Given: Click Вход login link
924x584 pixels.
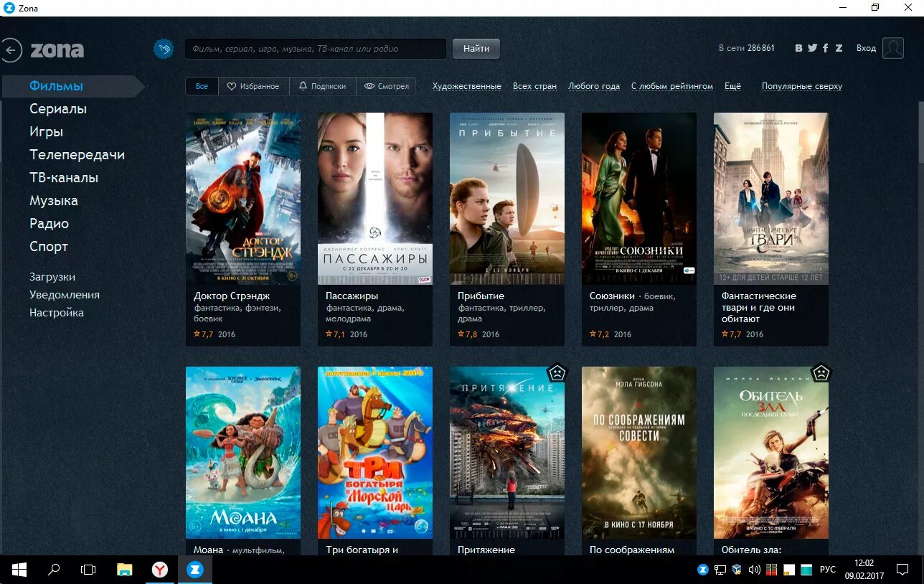Looking at the screenshot, I should click(x=866, y=48).
